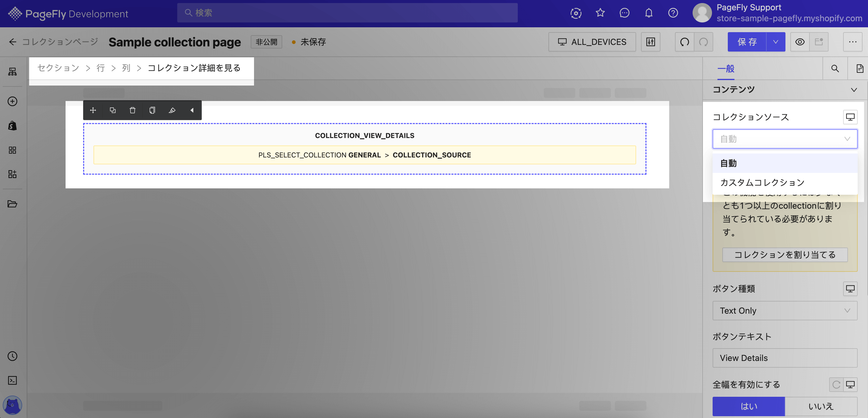The image size is (868, 418).
Task: Click the PLS_SELECT_COLLECTION notice bar
Action: tap(364, 155)
